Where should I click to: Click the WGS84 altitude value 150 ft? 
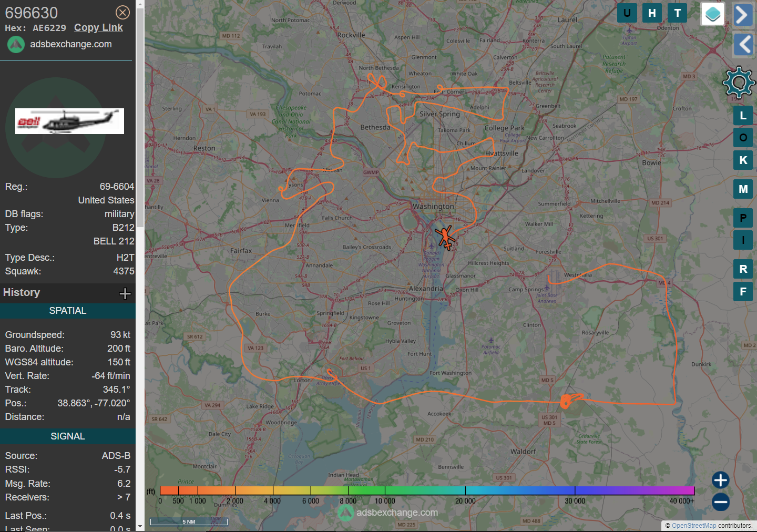point(119,362)
